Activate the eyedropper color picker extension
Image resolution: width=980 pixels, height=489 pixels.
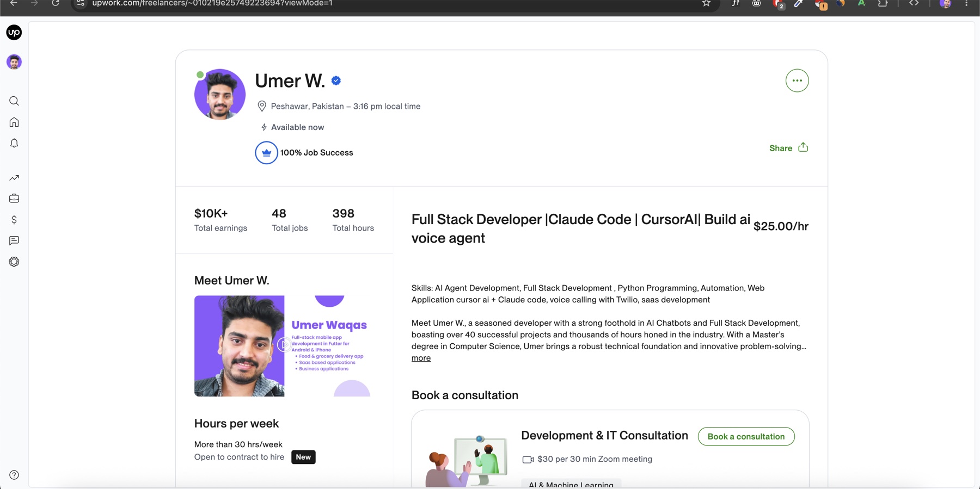coord(799,3)
